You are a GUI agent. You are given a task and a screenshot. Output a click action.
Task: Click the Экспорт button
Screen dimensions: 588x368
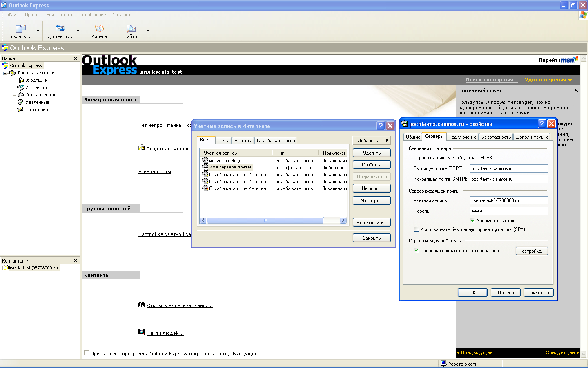(x=372, y=201)
